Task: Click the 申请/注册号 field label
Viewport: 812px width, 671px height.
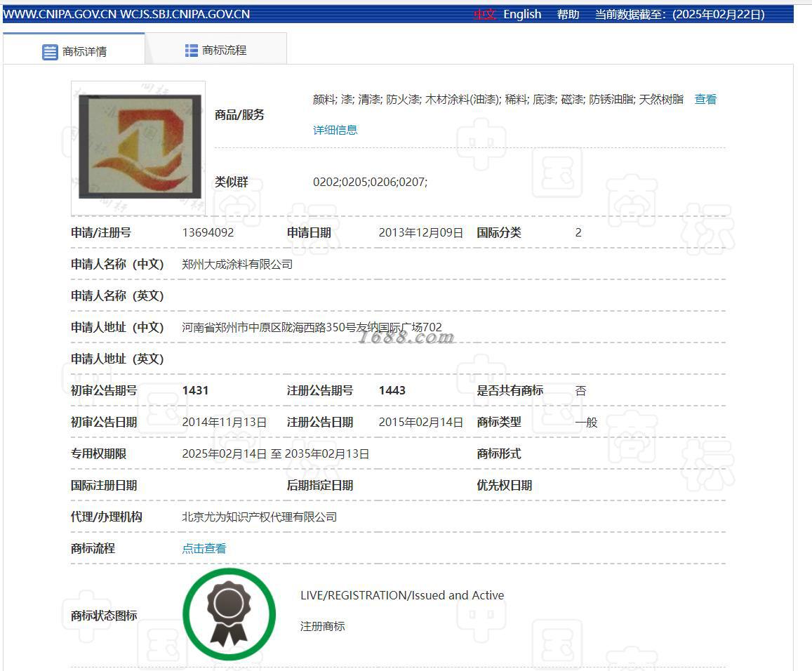Action: coord(101,232)
